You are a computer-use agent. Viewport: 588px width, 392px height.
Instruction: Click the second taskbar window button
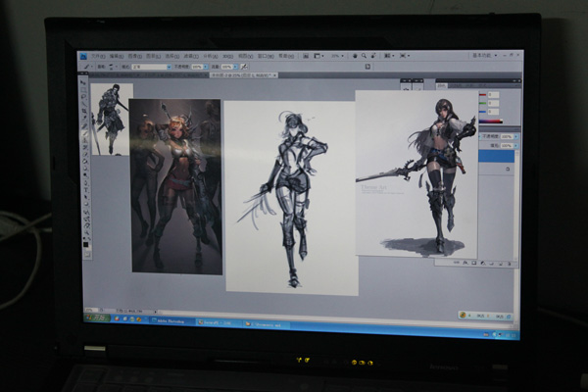[219, 322]
